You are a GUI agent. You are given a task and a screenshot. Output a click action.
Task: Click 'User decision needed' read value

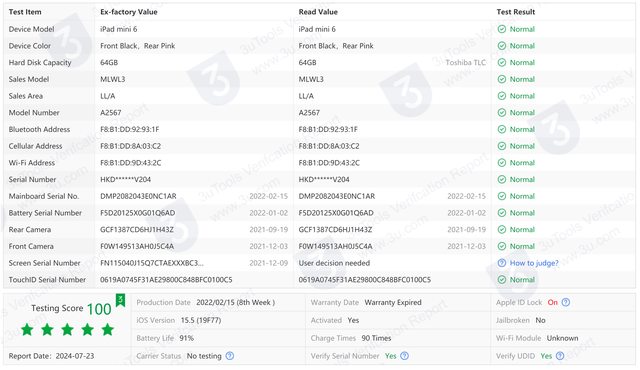point(334,263)
